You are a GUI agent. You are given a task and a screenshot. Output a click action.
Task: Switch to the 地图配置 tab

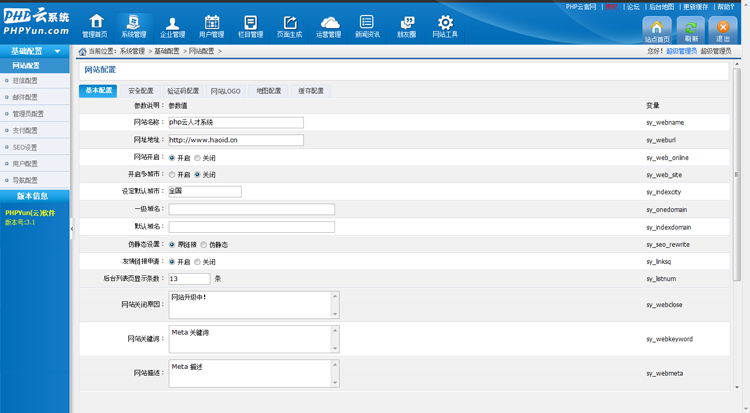(268, 91)
